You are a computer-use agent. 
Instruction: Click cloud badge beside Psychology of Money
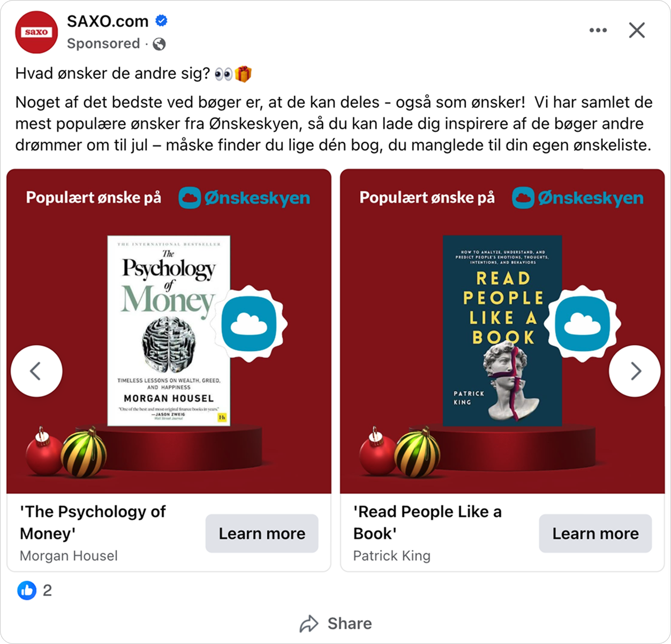[249, 324]
